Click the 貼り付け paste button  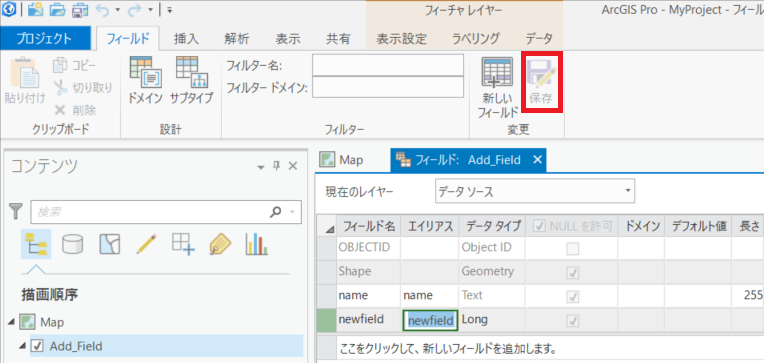[x=24, y=80]
